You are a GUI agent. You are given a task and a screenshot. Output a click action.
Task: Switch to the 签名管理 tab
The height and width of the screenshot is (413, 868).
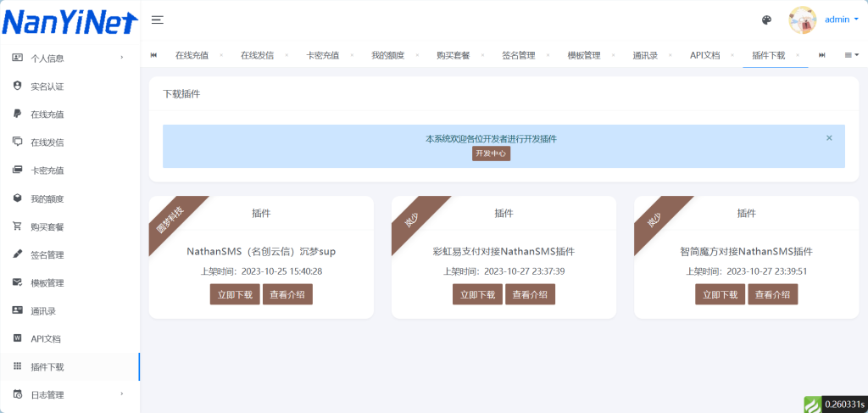tap(518, 55)
